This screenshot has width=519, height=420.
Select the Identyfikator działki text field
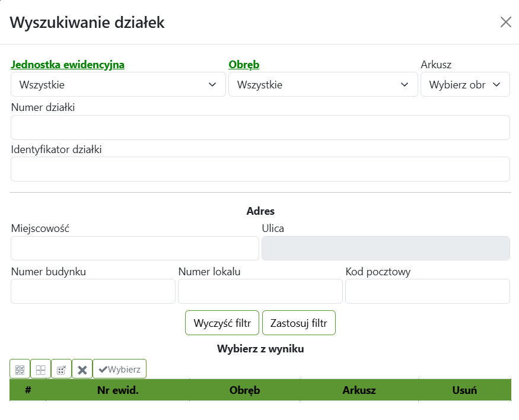260,169
